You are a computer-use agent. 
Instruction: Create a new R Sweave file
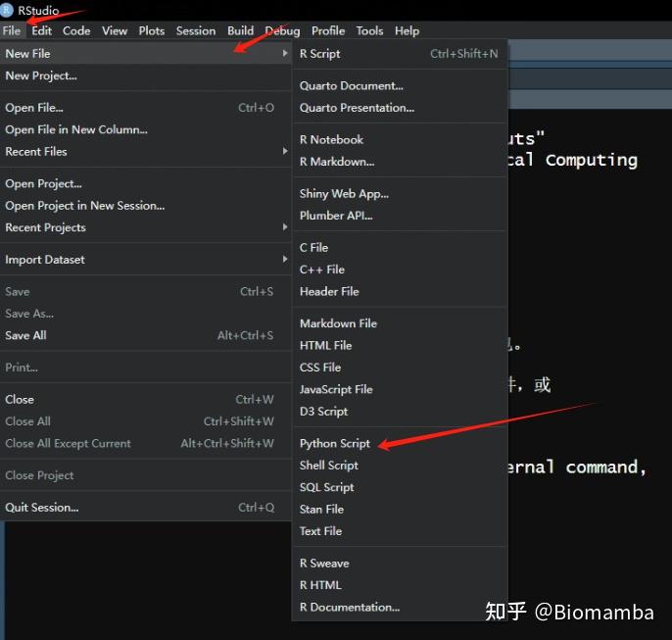pos(400,564)
